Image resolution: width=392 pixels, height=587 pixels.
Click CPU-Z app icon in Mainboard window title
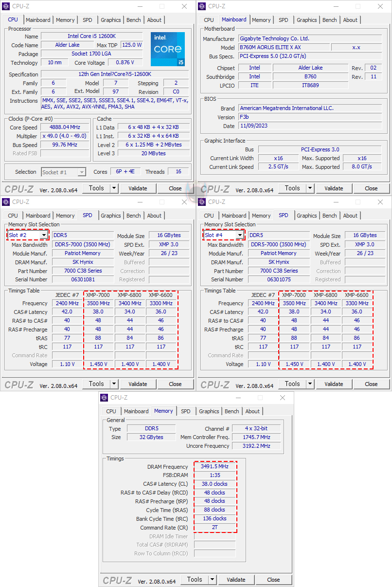tap(202, 6)
